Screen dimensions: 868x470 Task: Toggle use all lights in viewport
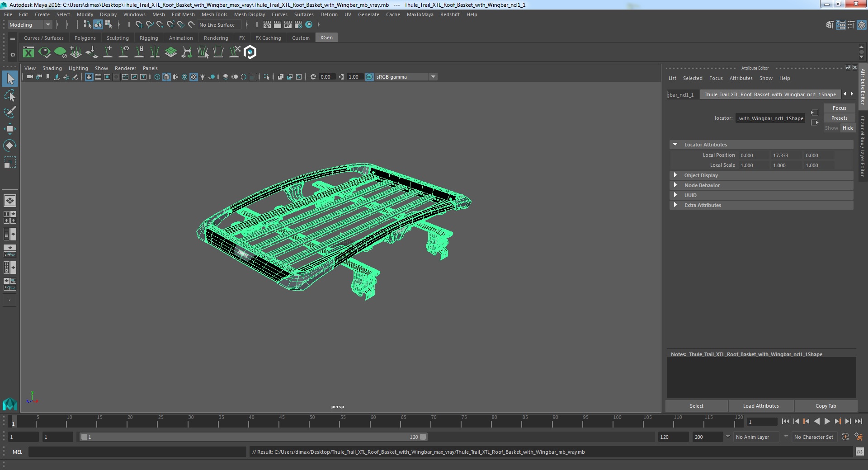click(203, 77)
